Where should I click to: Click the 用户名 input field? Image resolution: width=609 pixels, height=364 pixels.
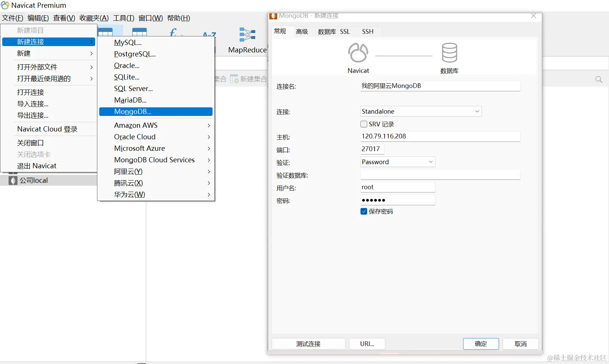398,187
